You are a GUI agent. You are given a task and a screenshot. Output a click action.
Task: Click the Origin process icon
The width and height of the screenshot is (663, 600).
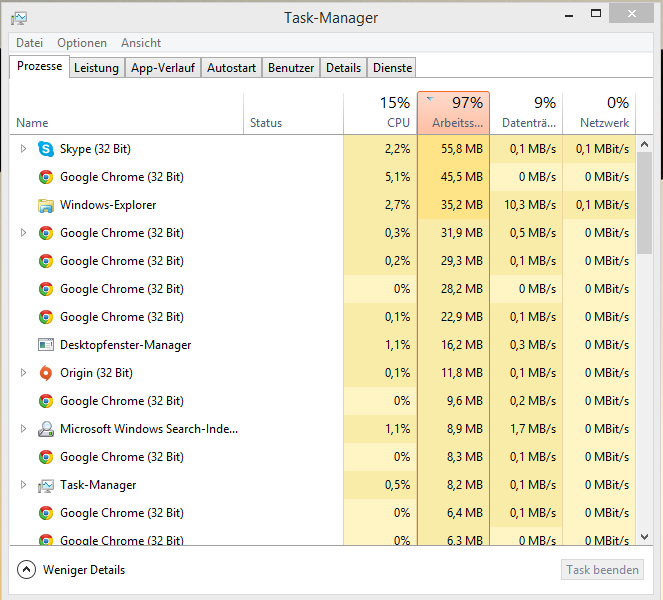click(45, 373)
